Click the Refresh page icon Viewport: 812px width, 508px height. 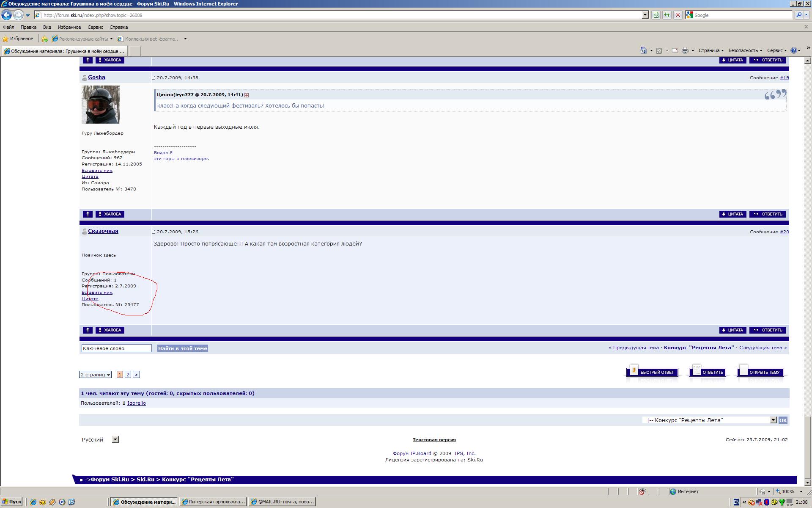[x=667, y=15]
